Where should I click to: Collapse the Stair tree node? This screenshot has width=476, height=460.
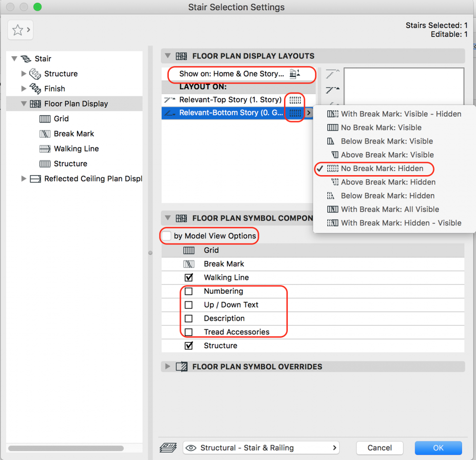pyautogui.click(x=14, y=58)
